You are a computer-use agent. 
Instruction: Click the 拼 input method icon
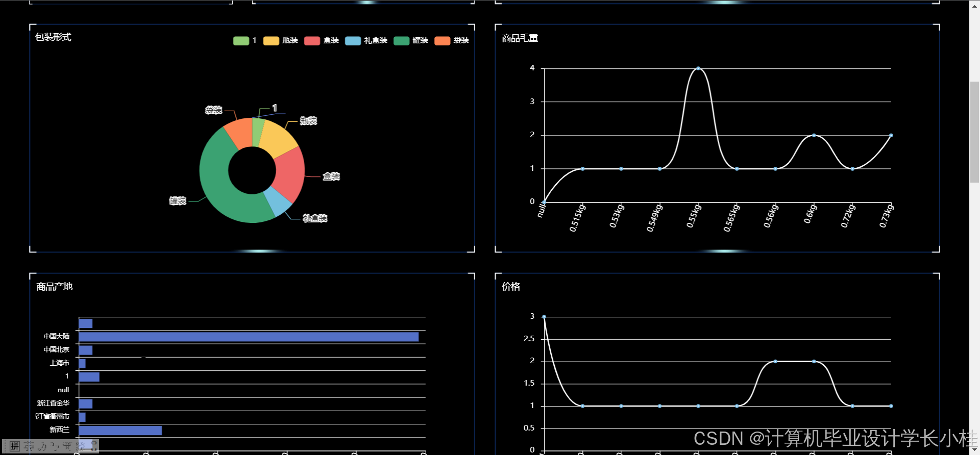point(15,447)
